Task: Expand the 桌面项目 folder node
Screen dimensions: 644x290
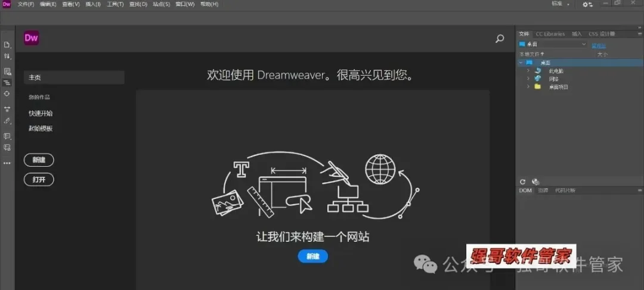Action: coord(528,86)
